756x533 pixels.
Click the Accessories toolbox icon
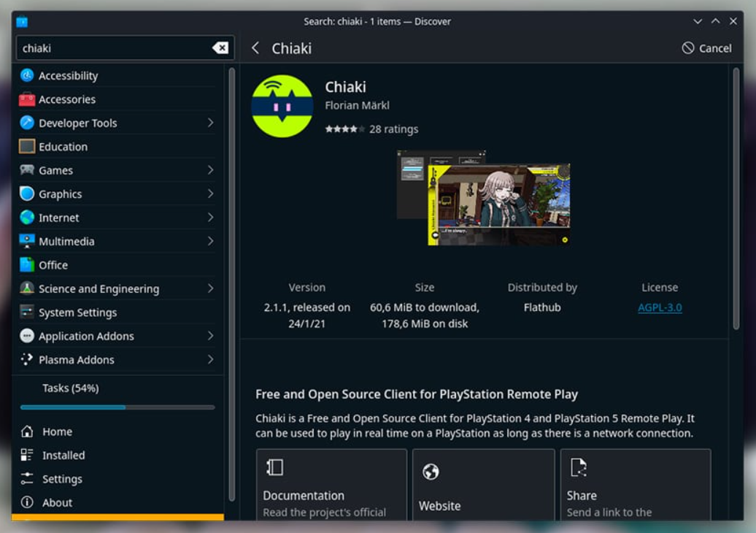click(x=27, y=99)
